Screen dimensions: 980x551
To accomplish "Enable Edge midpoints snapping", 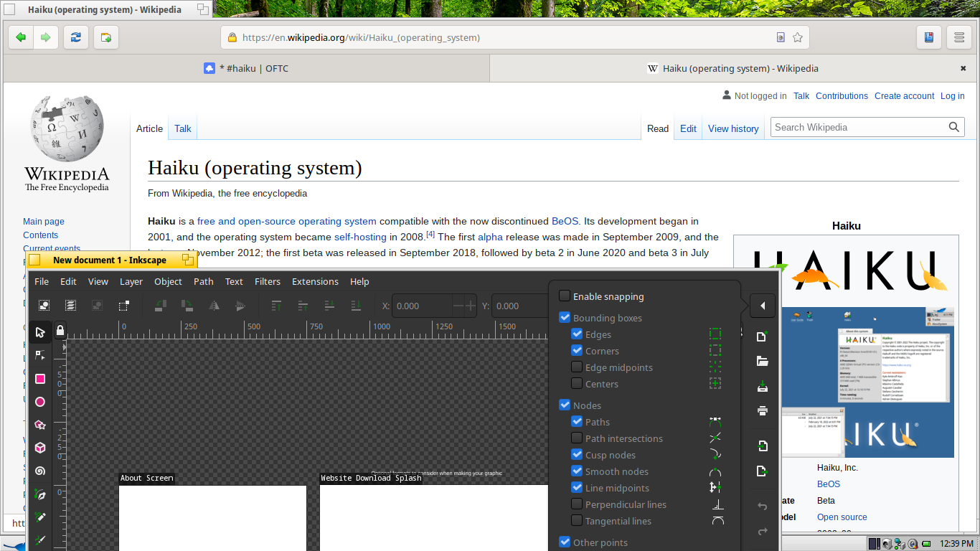I will (x=577, y=367).
